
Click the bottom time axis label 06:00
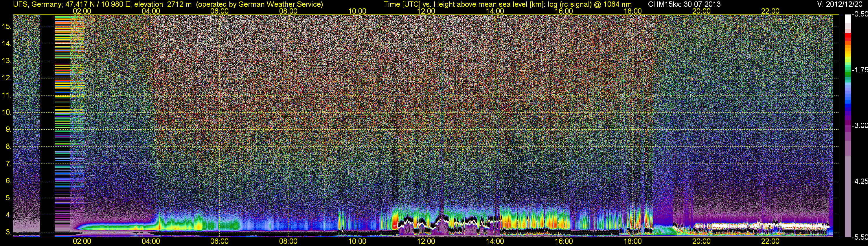(219, 241)
